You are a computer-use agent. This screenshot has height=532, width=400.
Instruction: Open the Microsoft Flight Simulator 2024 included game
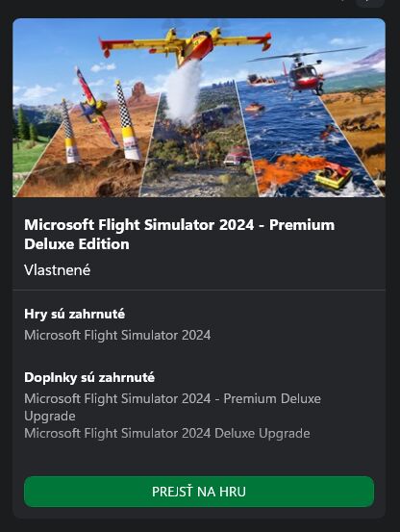(117, 335)
